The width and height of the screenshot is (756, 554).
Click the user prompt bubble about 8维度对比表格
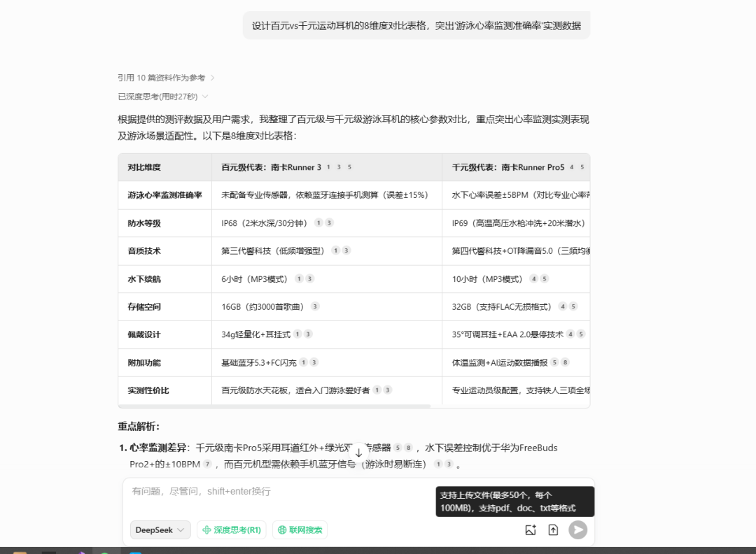click(x=416, y=26)
